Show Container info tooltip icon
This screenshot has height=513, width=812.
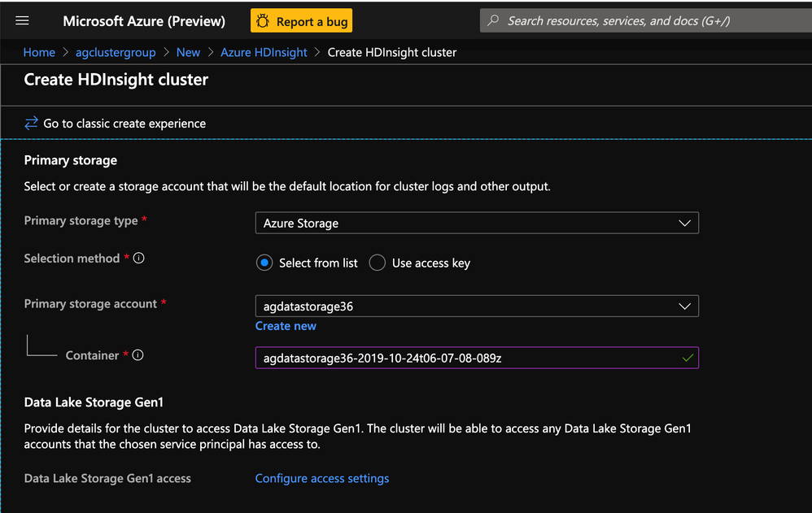[138, 355]
